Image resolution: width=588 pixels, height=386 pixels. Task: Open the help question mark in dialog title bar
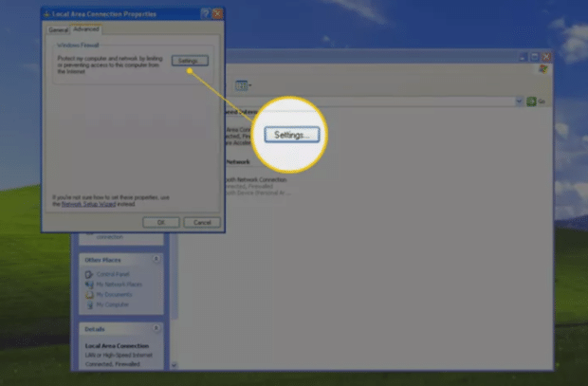[x=206, y=14]
